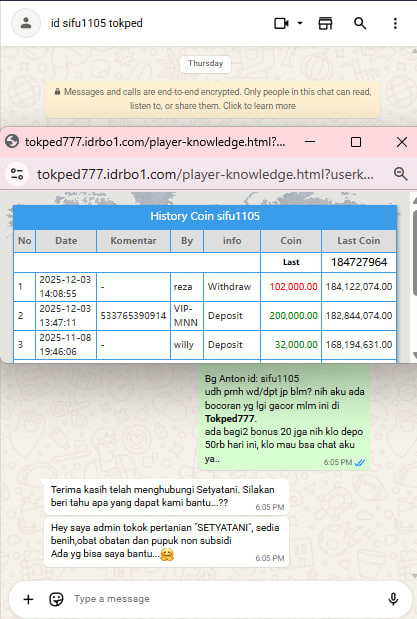The height and width of the screenshot is (619, 417).
Task: Click the Komentar column header
Action: [x=133, y=240]
